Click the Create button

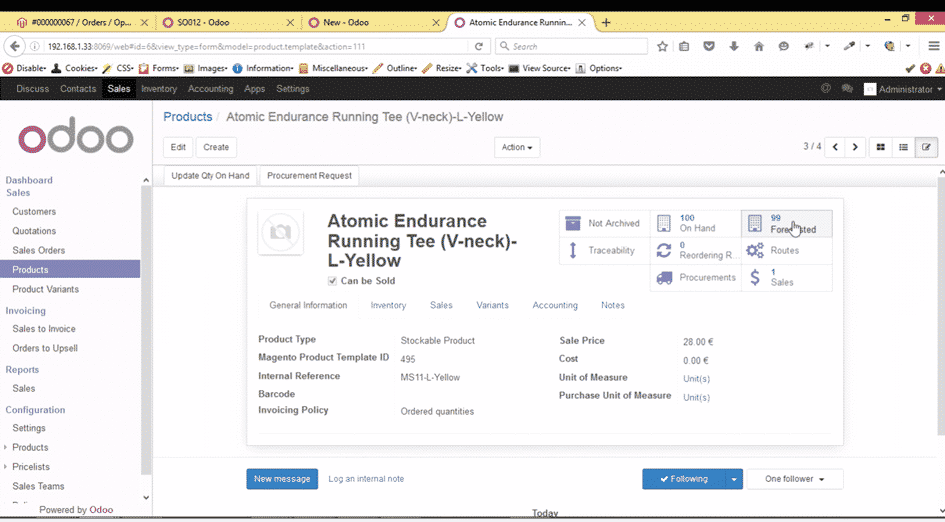click(x=216, y=147)
